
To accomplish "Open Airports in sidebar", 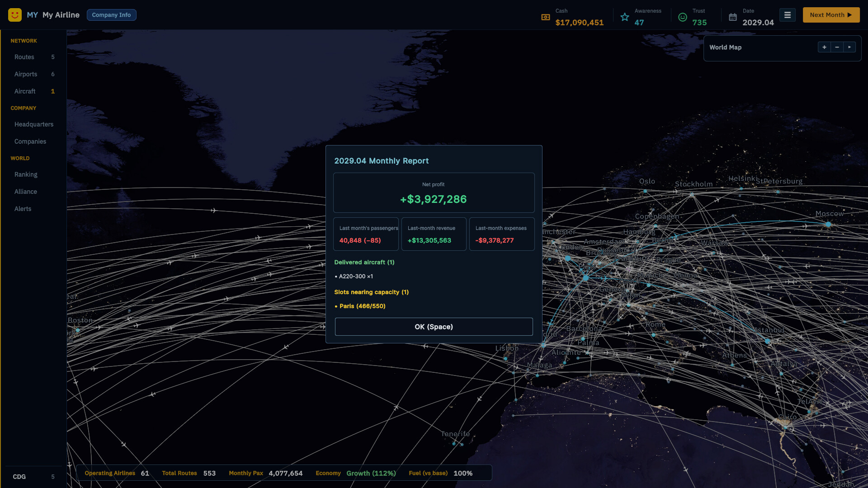I will (x=34, y=74).
